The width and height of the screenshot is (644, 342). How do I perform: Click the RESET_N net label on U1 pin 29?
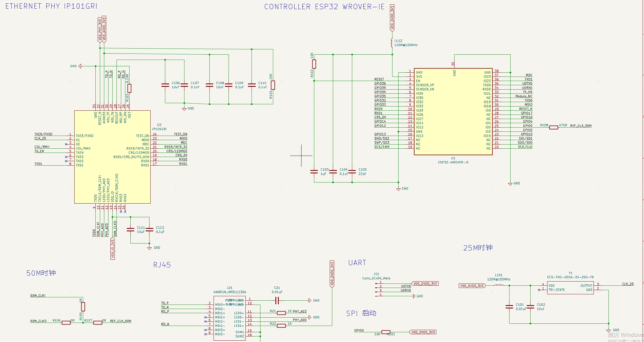point(526,109)
